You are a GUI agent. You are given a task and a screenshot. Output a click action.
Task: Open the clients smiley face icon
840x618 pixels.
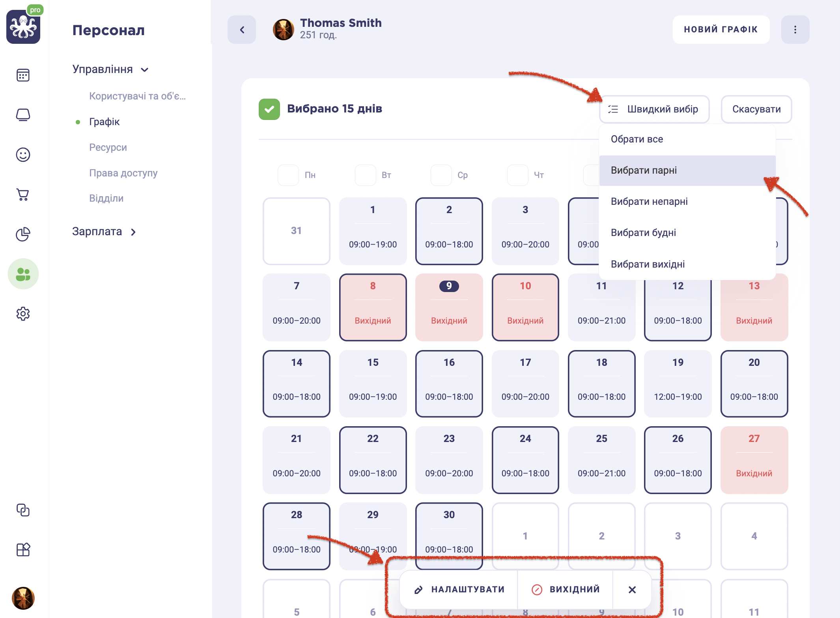pos(23,155)
